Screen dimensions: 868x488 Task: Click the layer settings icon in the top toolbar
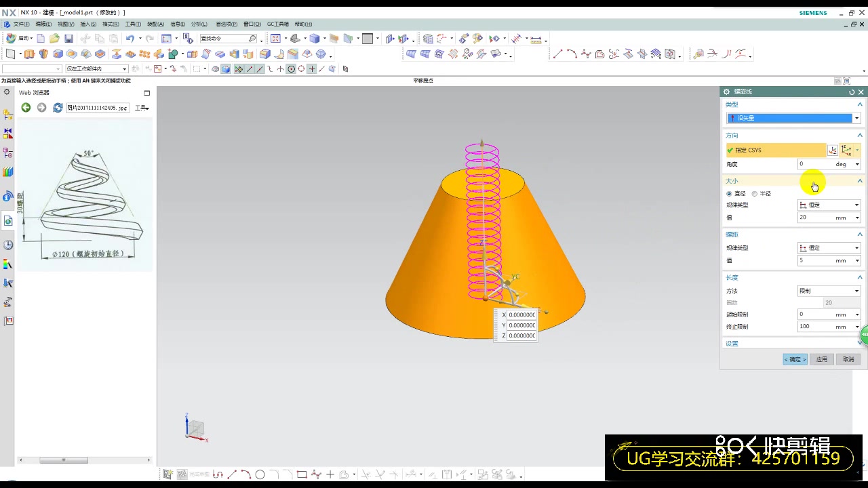pyautogui.click(x=427, y=39)
